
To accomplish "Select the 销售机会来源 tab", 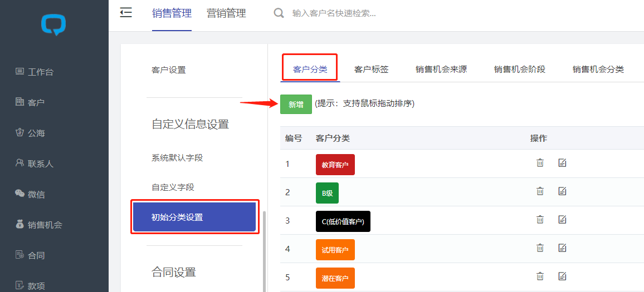I will tap(441, 70).
